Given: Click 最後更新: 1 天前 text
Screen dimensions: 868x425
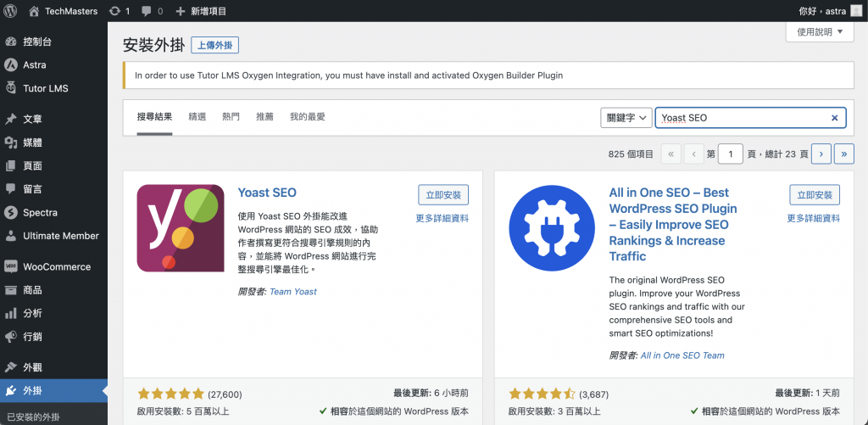Looking at the screenshot, I should coord(808,394).
